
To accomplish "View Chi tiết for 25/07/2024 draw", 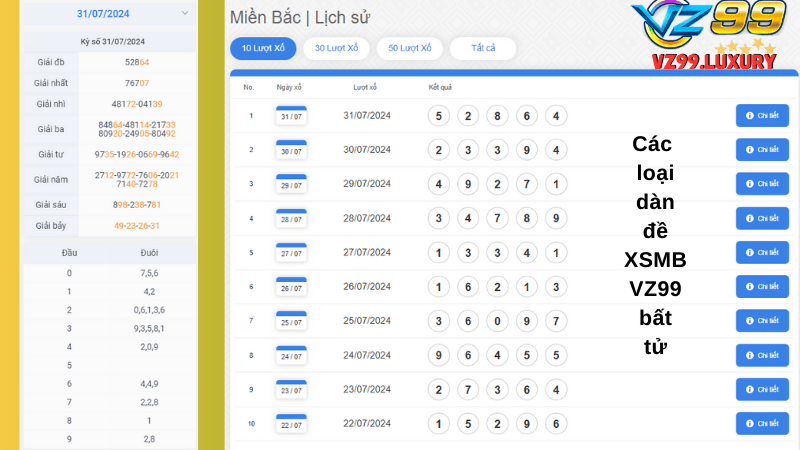I will click(762, 321).
